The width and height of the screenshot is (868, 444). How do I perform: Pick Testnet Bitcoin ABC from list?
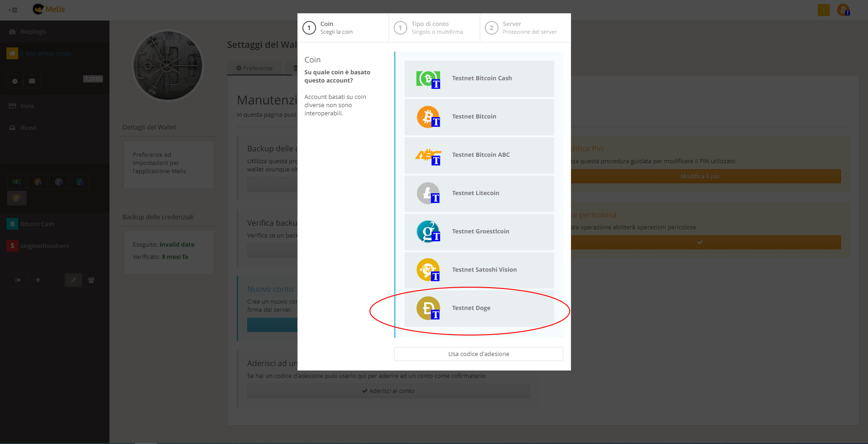pos(479,155)
